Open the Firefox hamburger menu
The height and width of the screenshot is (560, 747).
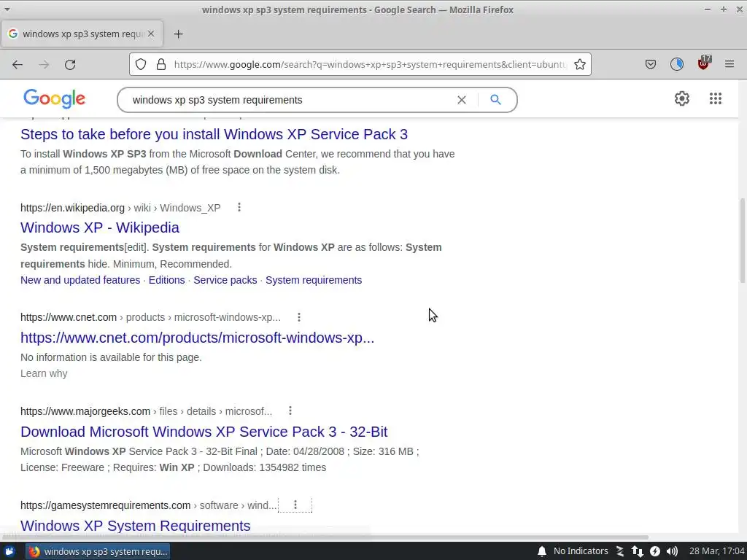click(729, 64)
